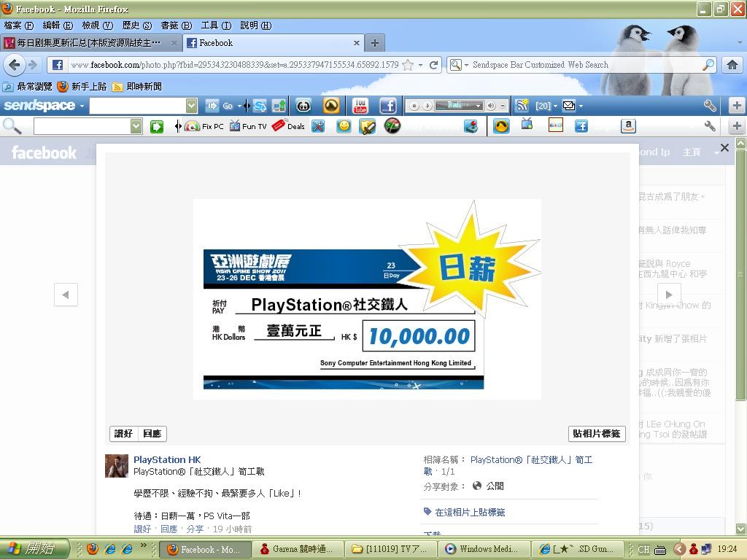Open PlayStation HK profile link
This screenshot has height=560, width=747.
[x=167, y=459]
